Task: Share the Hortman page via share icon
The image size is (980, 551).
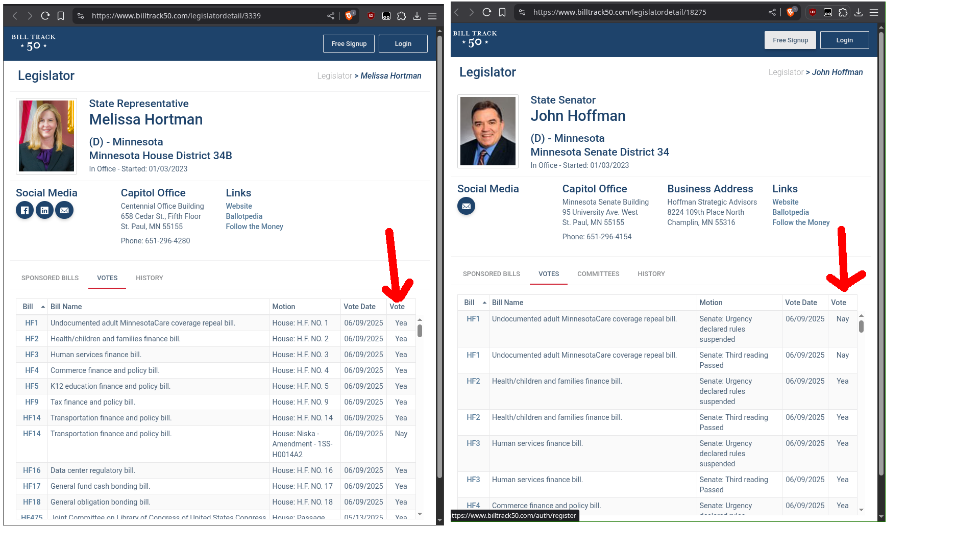Action: point(331,16)
